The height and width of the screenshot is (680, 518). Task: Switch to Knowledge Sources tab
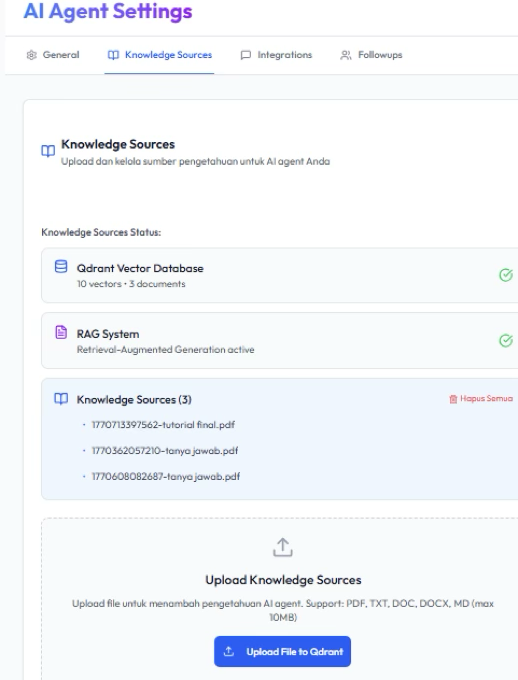pos(159,55)
